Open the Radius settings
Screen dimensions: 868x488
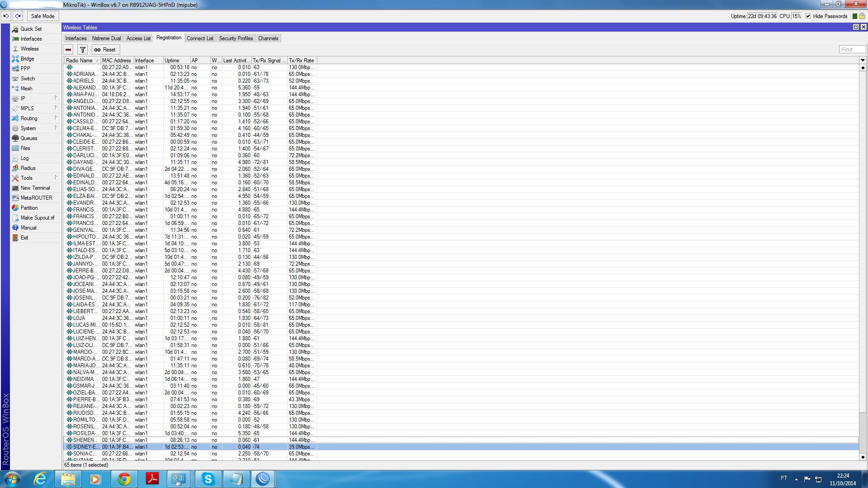[28, 168]
